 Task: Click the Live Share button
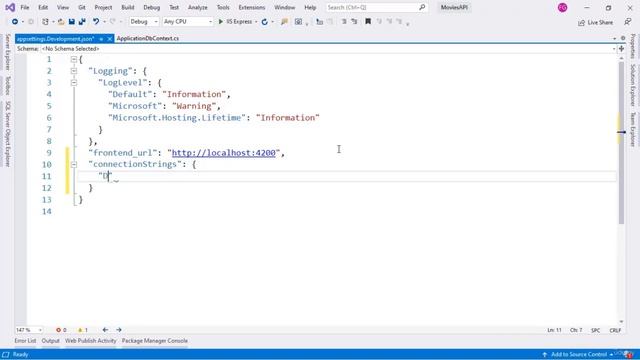click(596, 22)
